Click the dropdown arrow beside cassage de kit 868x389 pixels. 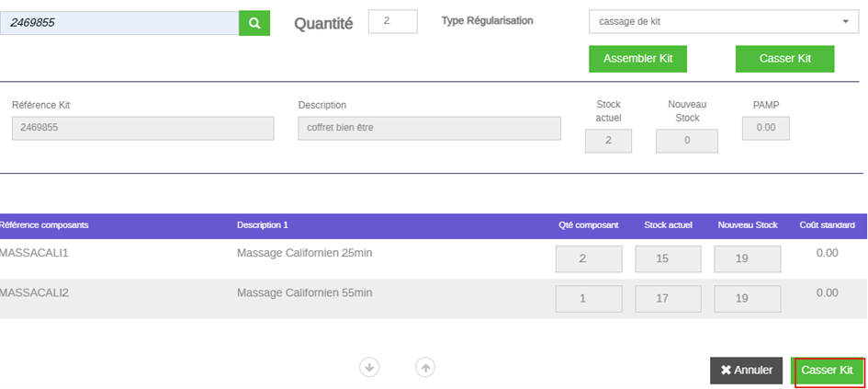[x=845, y=22]
